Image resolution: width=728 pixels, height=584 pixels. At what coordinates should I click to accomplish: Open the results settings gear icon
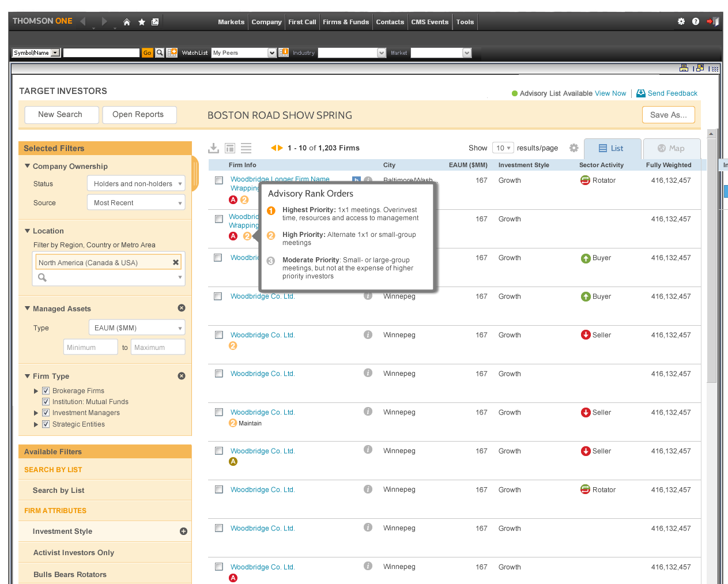(574, 148)
